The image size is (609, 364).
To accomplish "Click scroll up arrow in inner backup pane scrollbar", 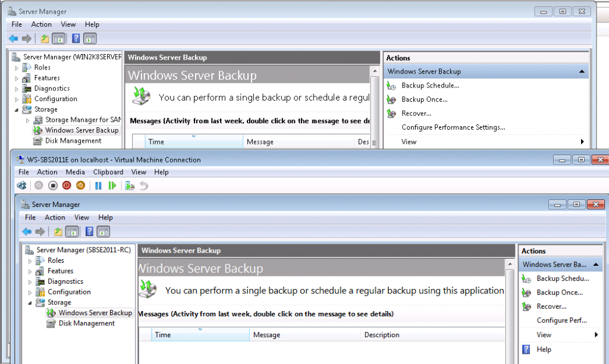I will (510, 264).
